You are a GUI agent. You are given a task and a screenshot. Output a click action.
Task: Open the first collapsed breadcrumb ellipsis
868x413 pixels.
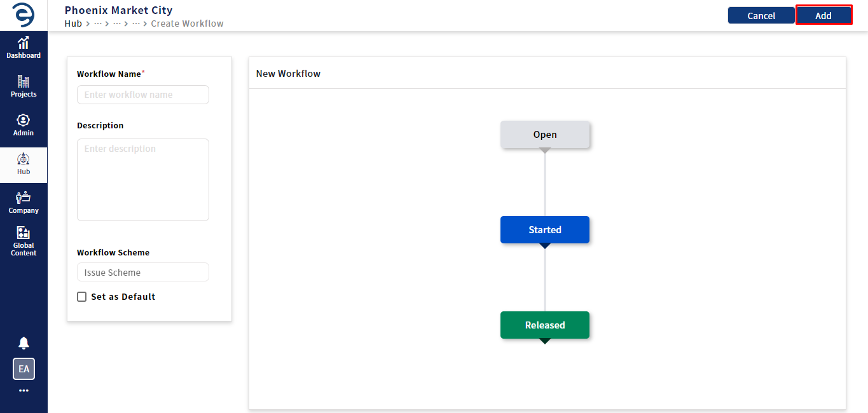click(98, 24)
